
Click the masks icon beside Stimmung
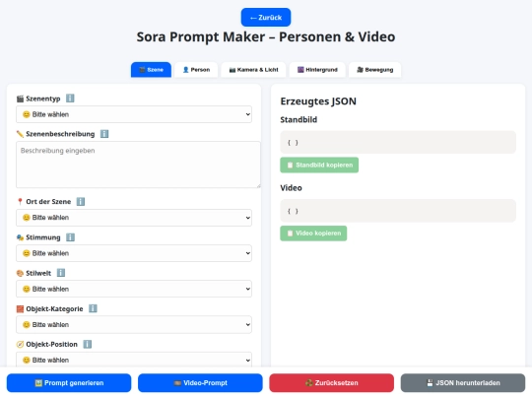tap(20, 237)
